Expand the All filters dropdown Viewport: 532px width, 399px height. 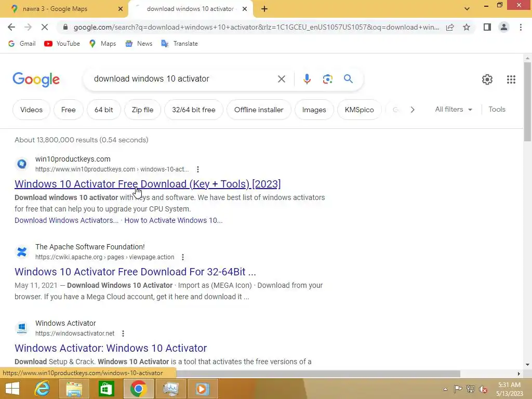(454, 109)
